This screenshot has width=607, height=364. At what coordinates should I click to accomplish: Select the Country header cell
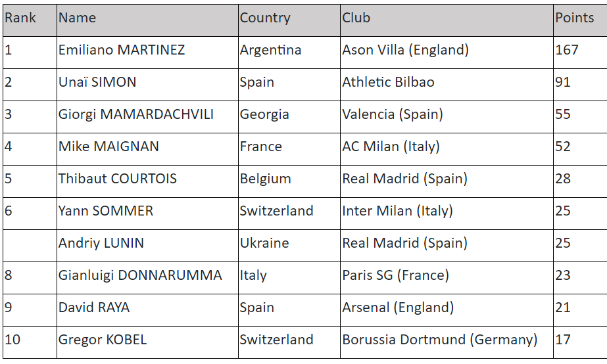(x=265, y=18)
